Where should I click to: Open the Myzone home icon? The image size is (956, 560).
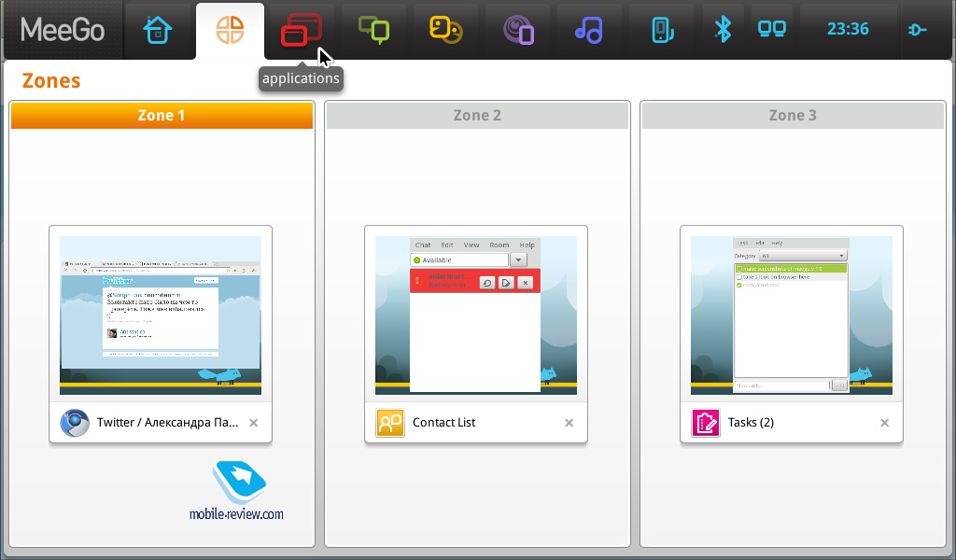tap(158, 30)
